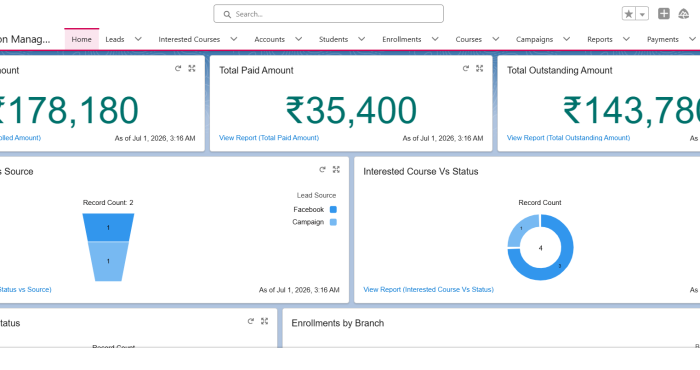The width and height of the screenshot is (700, 370).
Task: Click the Total Paid Amount title
Action: pos(256,71)
